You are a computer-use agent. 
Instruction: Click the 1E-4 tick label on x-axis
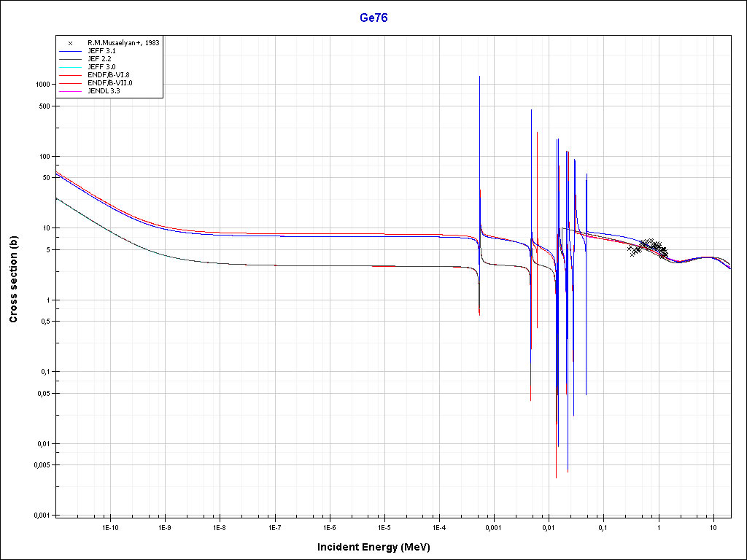[439, 526]
